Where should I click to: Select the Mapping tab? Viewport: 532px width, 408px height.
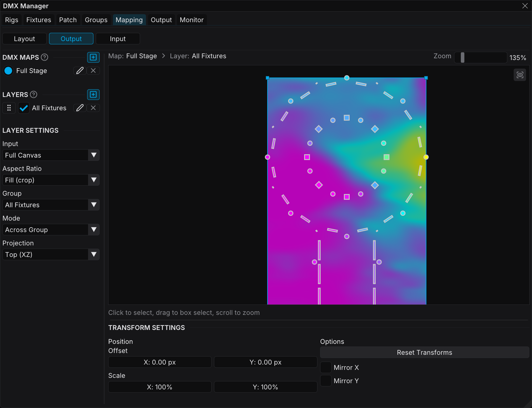tap(129, 20)
